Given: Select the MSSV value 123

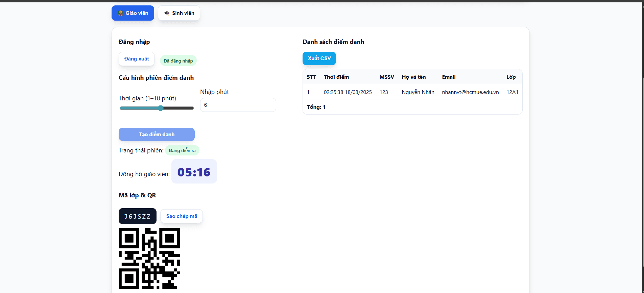Looking at the screenshot, I should [x=384, y=92].
